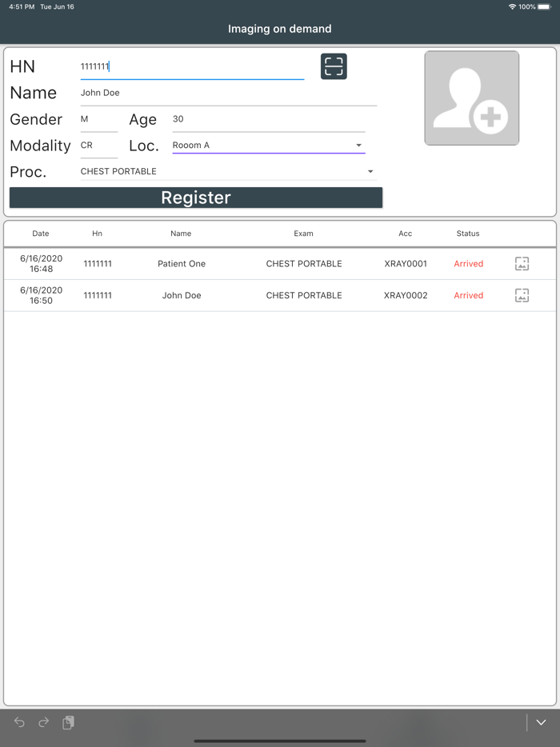
Task: Tap the battery indicator in status bar
Action: click(x=544, y=6)
